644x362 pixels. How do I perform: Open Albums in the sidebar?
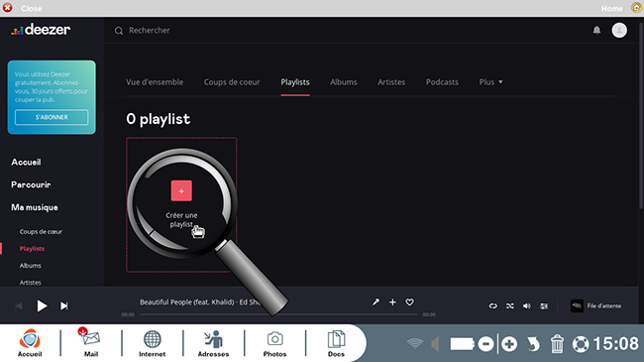[x=31, y=266]
